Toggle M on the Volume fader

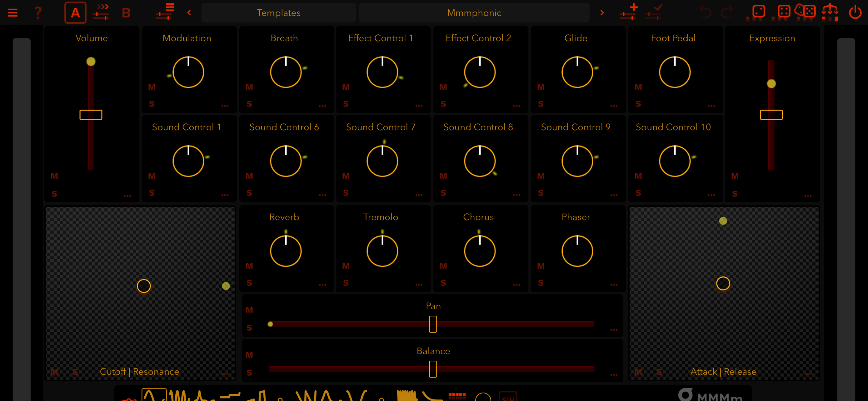[54, 176]
